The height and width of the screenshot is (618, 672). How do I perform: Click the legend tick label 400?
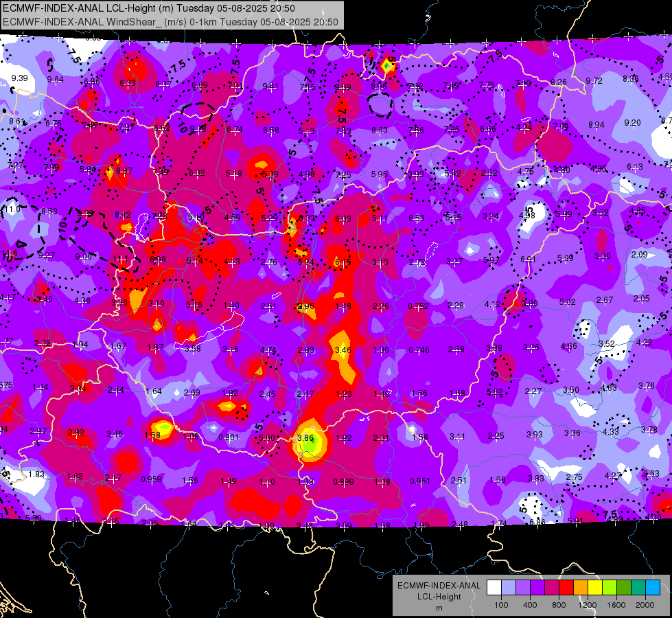pos(530,605)
